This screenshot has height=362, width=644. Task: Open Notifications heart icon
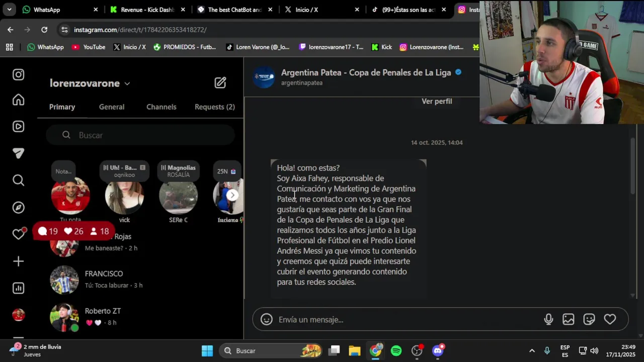pyautogui.click(x=19, y=234)
